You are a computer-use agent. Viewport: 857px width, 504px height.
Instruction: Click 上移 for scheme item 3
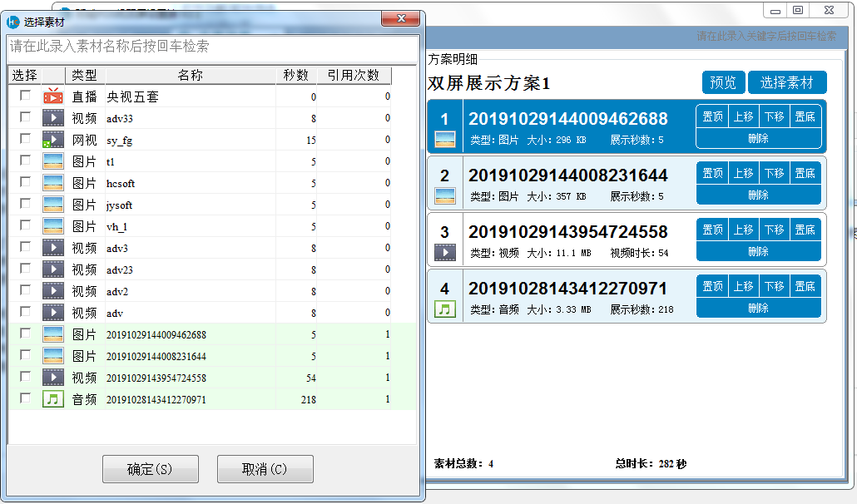point(743,230)
